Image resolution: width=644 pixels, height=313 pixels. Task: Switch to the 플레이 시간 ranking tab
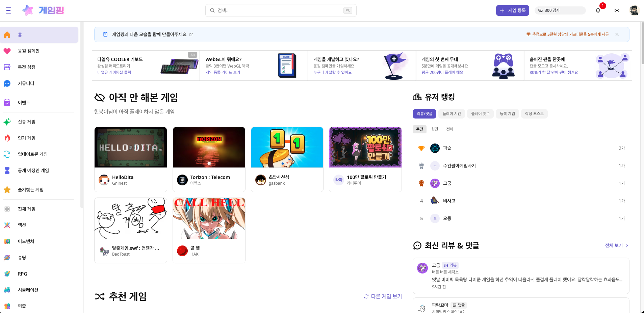452,114
